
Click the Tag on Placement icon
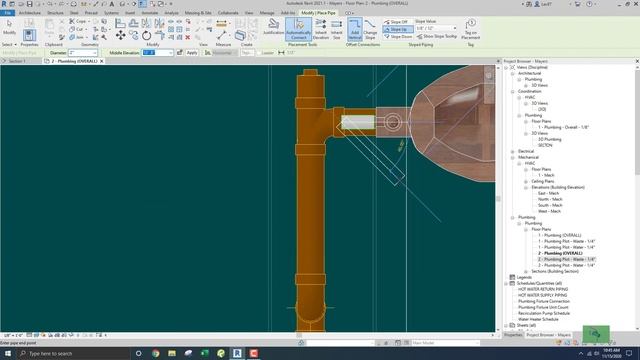470,29
